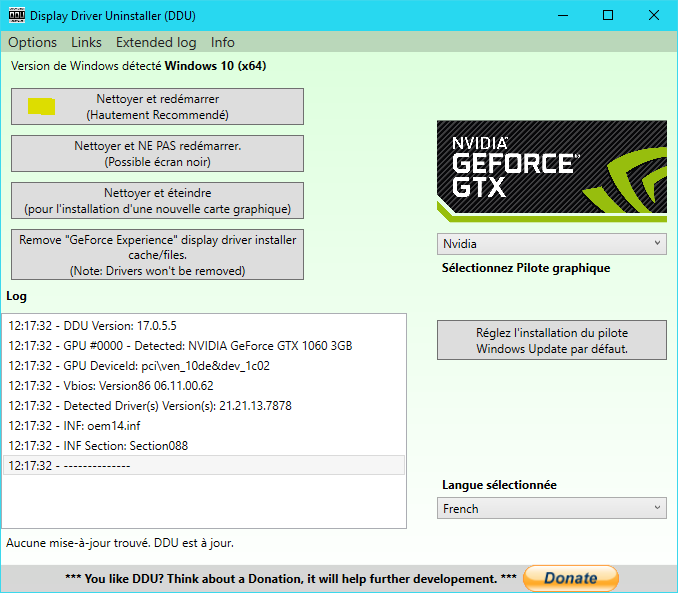The width and height of the screenshot is (678, 593).
Task: Click the 'Langue sélectionnée' label
Action: (499, 485)
